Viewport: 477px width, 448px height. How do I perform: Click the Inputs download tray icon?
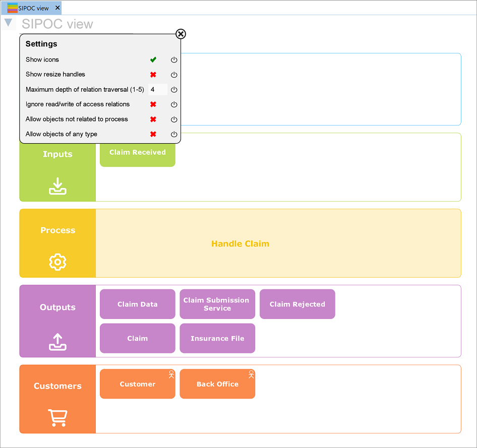coord(57,186)
